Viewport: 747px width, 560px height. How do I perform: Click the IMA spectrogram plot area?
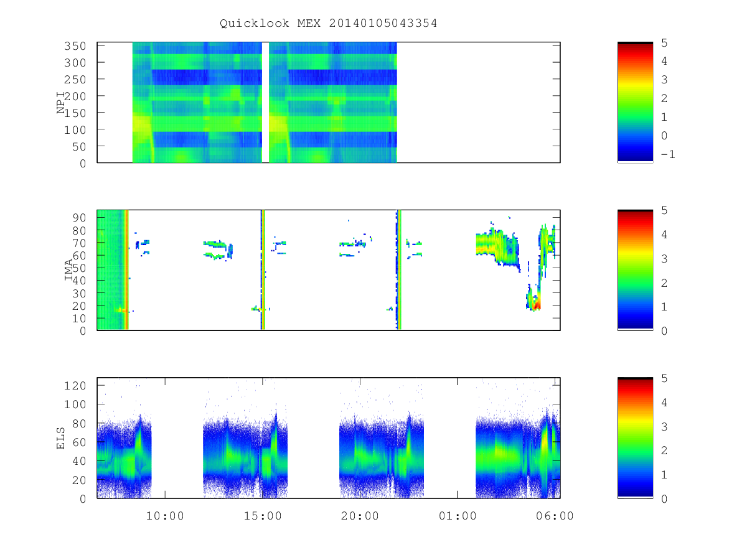point(329,270)
